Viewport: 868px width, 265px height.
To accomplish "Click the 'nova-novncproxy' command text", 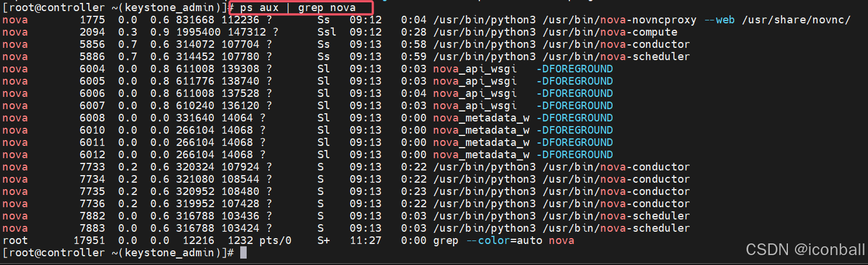I will (648, 20).
